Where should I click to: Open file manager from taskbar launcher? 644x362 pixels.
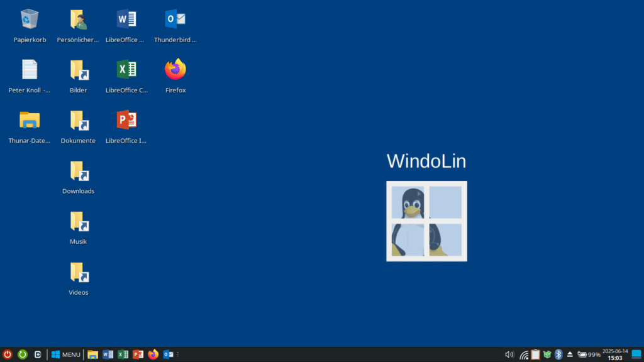click(x=93, y=354)
